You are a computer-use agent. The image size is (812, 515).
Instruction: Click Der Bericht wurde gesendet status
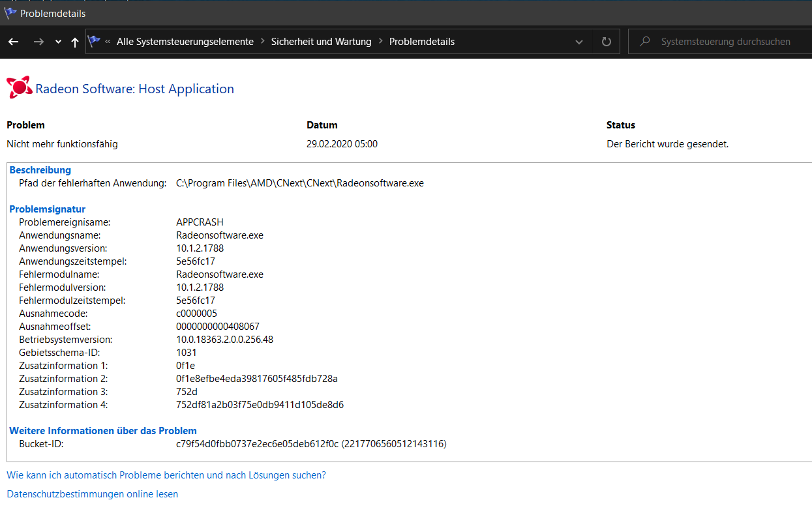(x=667, y=144)
